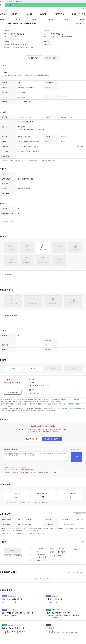This screenshot has height=644, width=86.
Task: Click the info icon next to 취업알선기관 알선
Action: point(48,493)
